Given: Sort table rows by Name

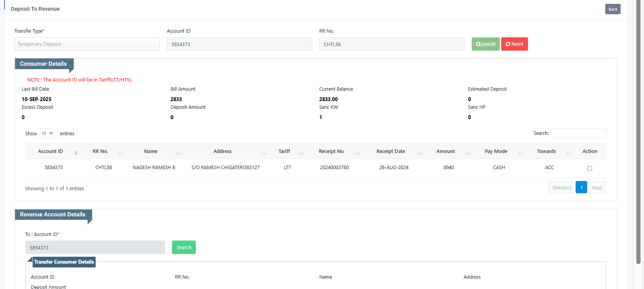Looking at the screenshot, I should (x=177, y=153).
